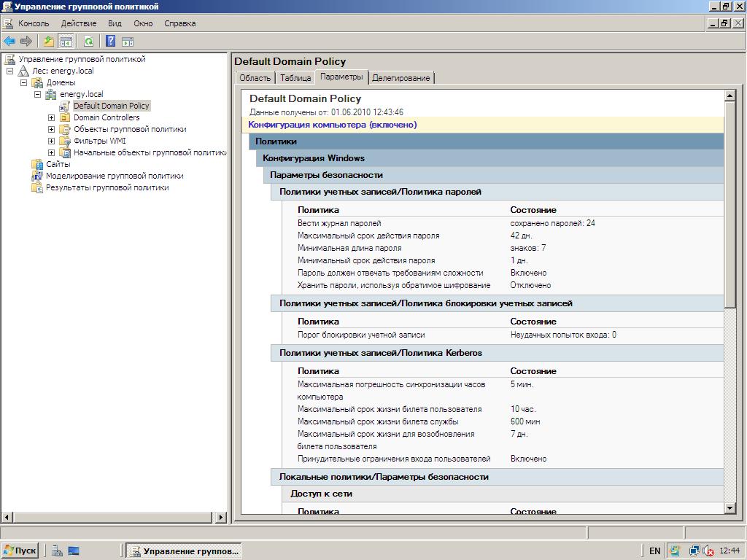Click Конфигурация компьютера (включено) link

[x=333, y=125]
